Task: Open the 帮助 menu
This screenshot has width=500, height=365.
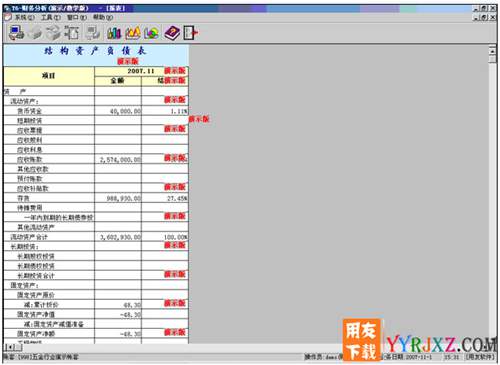Action: [103, 17]
